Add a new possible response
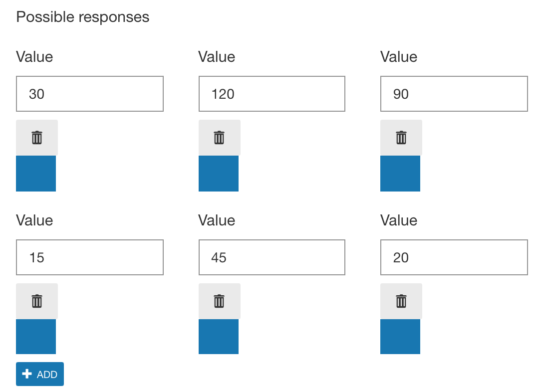The width and height of the screenshot is (543, 392). 40,374
